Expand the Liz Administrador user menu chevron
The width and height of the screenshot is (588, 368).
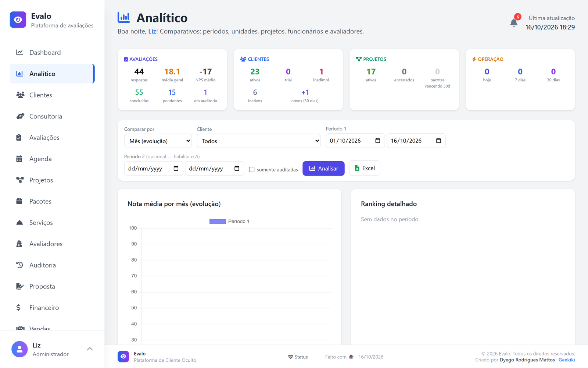click(x=90, y=349)
